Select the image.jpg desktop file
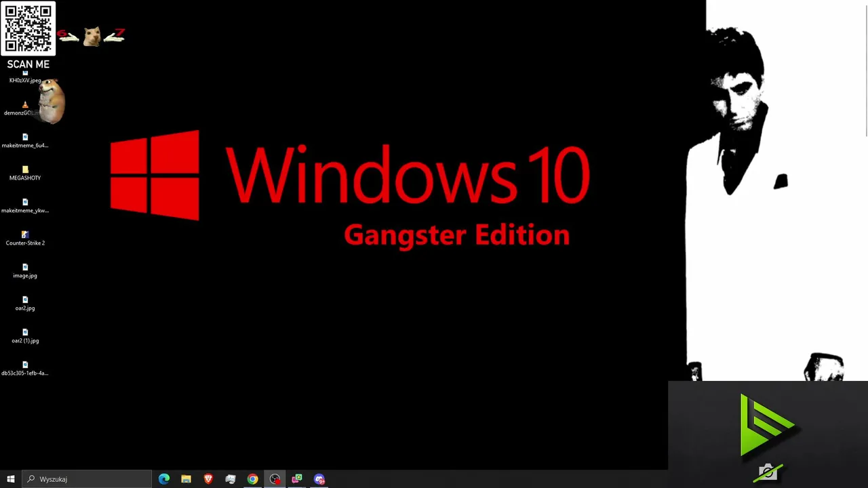Screen dimensions: 868x488 [x=25, y=271]
